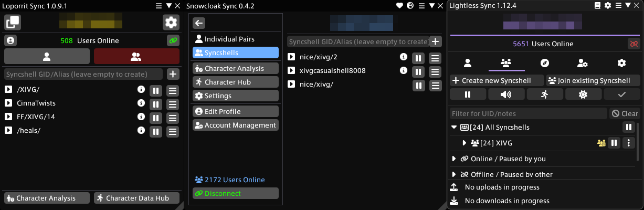Click Create new Syncshell button
Viewport: 644px width, 210px height.
[496, 80]
